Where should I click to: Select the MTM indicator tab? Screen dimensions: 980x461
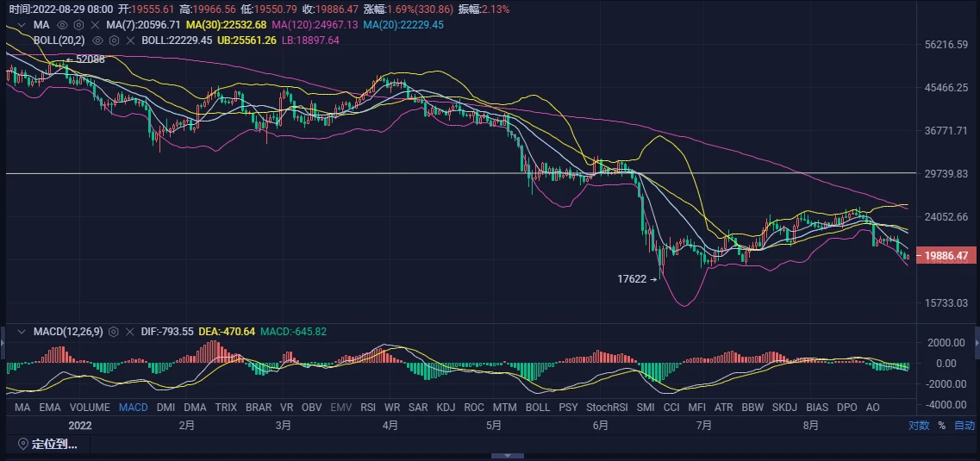pos(505,408)
